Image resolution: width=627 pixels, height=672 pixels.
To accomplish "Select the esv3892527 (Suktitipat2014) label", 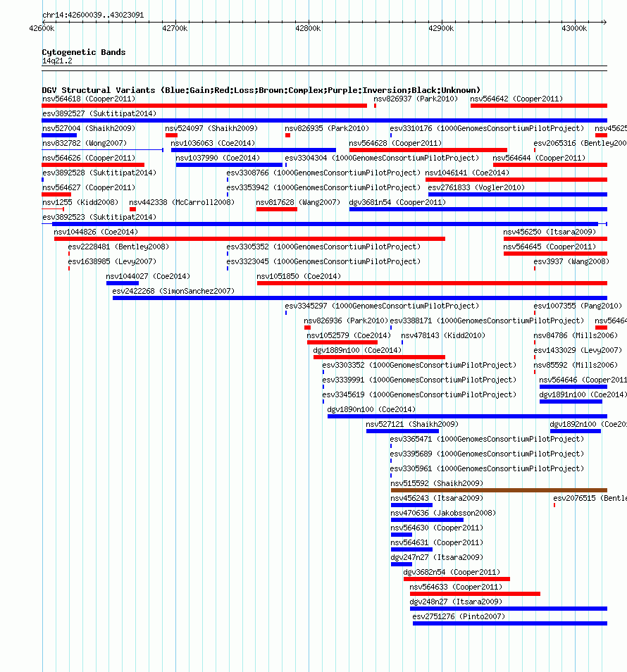I will coord(99,113).
